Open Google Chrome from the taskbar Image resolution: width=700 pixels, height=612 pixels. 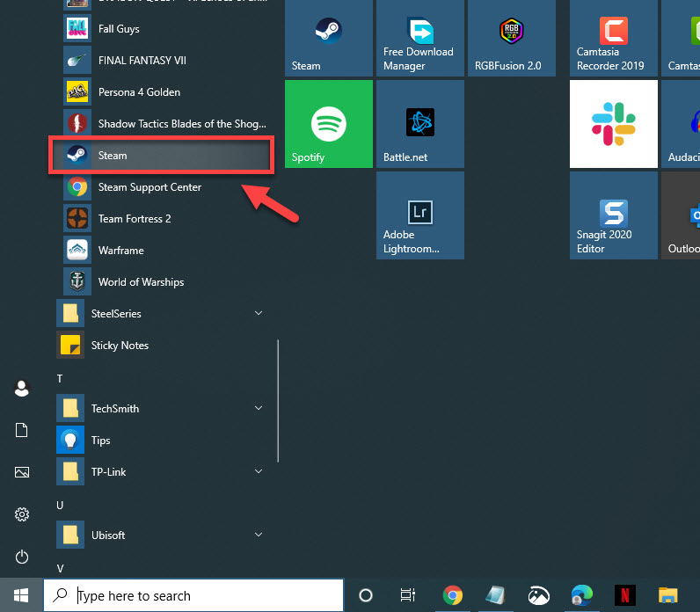(x=453, y=595)
